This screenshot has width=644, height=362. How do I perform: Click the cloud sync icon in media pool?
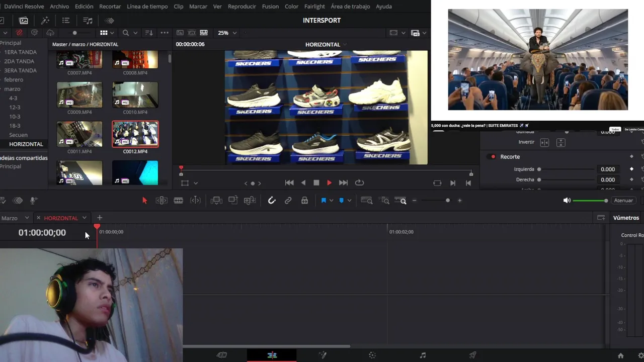click(x=50, y=33)
